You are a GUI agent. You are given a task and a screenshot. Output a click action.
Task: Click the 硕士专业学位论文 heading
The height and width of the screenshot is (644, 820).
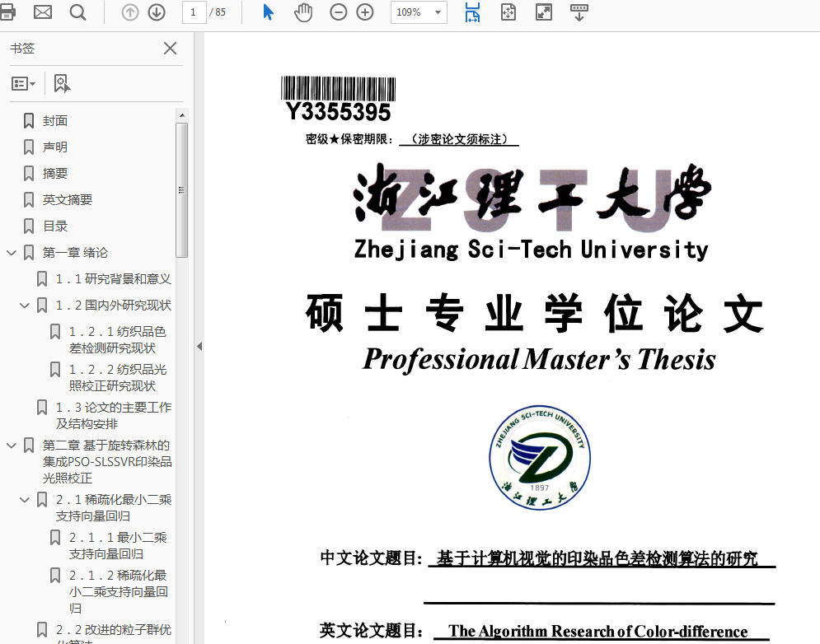[x=535, y=313]
